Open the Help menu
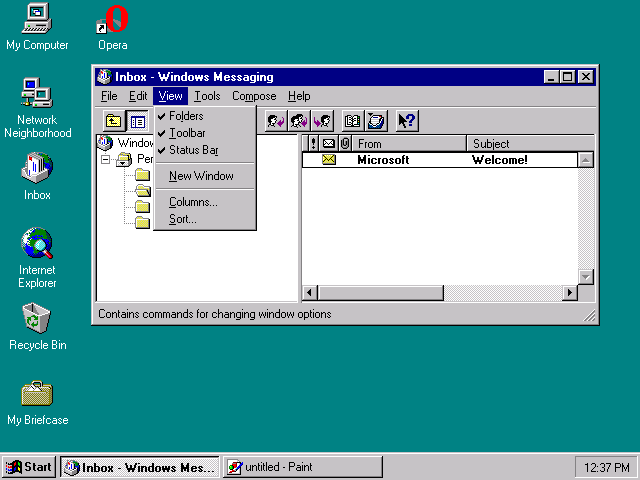This screenshot has width=640, height=480. point(299,96)
